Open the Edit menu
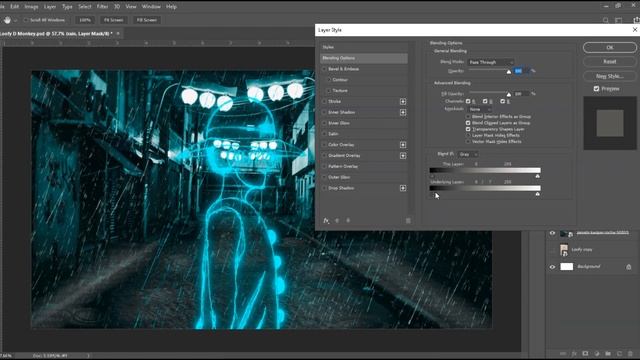 [x=15, y=7]
